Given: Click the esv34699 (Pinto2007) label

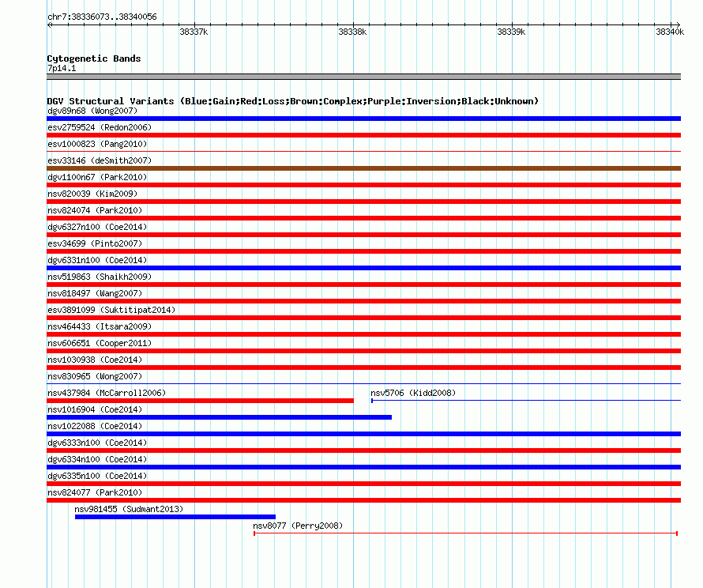Looking at the screenshot, I should [x=95, y=243].
